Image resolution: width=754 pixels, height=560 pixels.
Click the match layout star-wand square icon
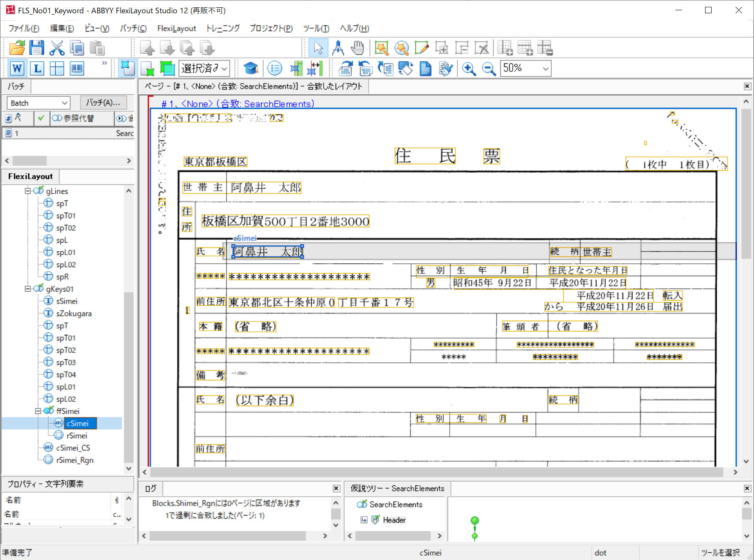(381, 48)
